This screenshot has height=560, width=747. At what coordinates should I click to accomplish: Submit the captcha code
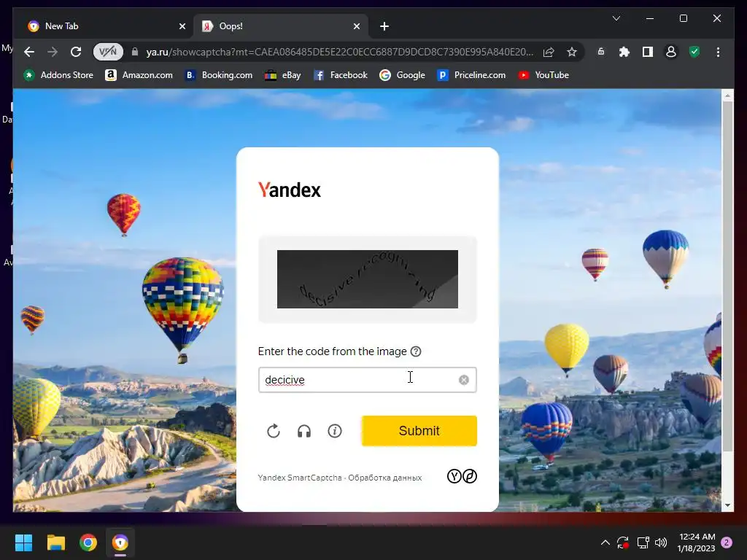(419, 431)
